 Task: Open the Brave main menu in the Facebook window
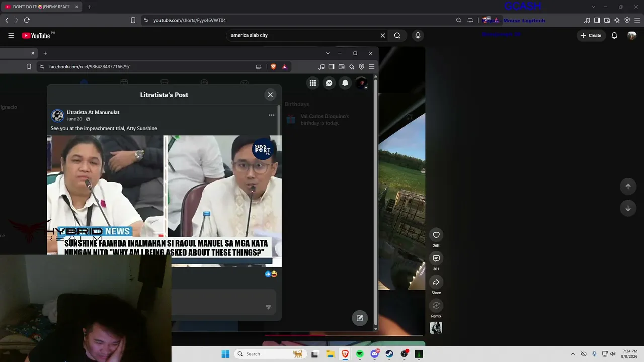(371, 67)
